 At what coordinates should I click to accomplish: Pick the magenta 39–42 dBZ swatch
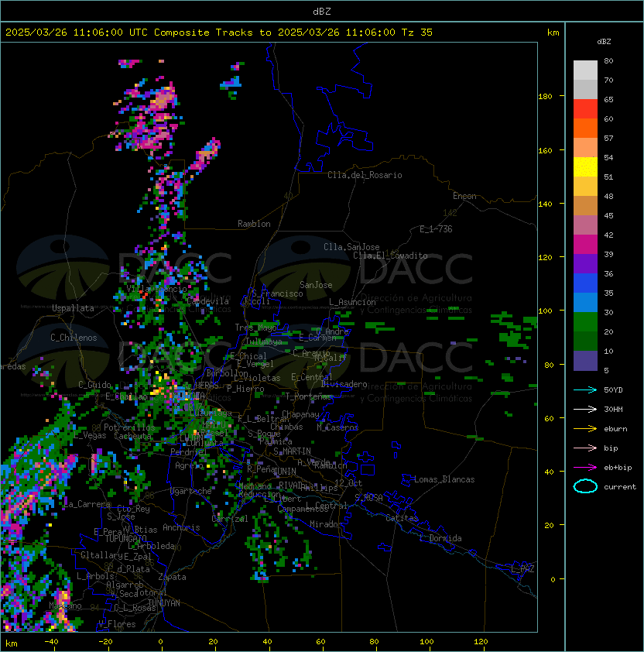[x=585, y=245]
